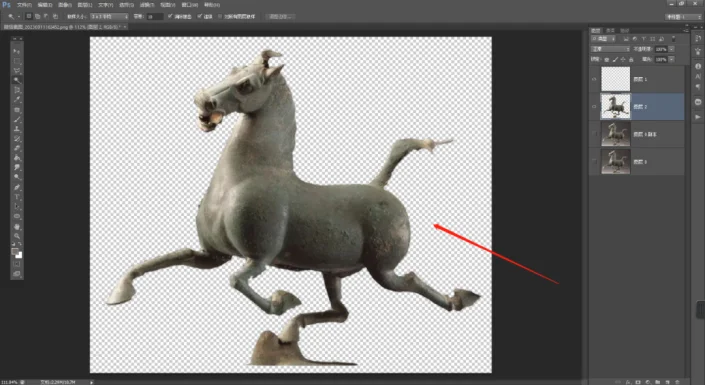This screenshot has height=385, width=705.
Task: Select the Rectangular Marquee tool
Action: pos(17,61)
